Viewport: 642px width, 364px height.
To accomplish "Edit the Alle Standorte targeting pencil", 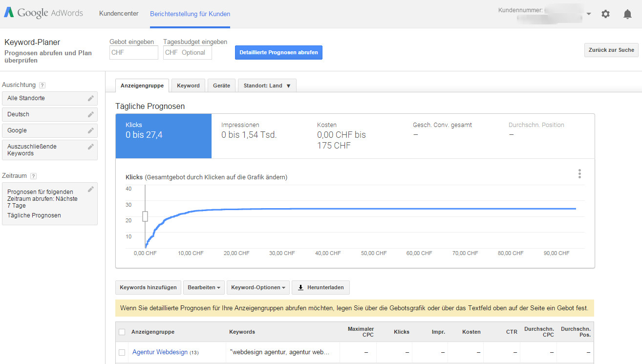I will (x=90, y=98).
